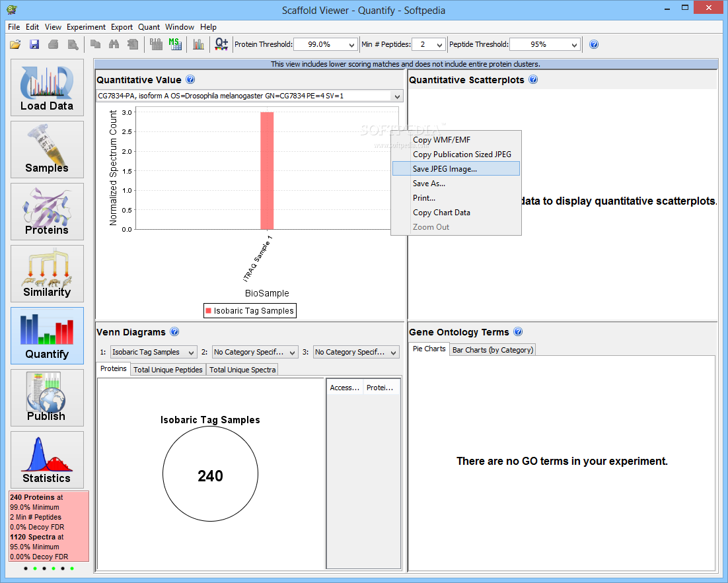Open Venn category 1 Isobaric Tag Samples dropdown
Image resolution: width=728 pixels, height=583 pixels.
click(x=154, y=353)
